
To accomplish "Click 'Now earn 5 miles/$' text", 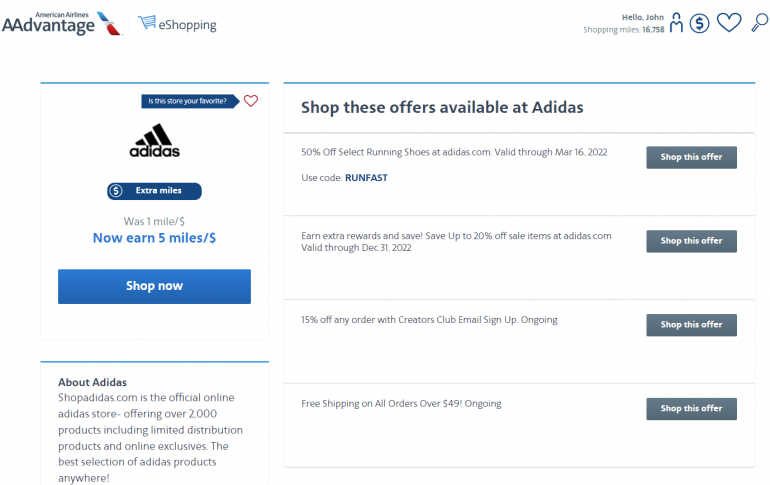I will pos(154,238).
